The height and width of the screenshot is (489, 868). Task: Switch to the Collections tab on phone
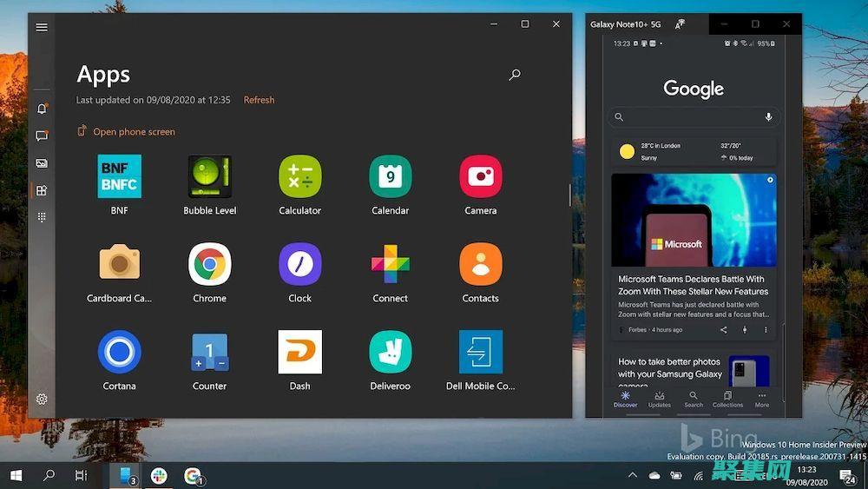coord(727,399)
